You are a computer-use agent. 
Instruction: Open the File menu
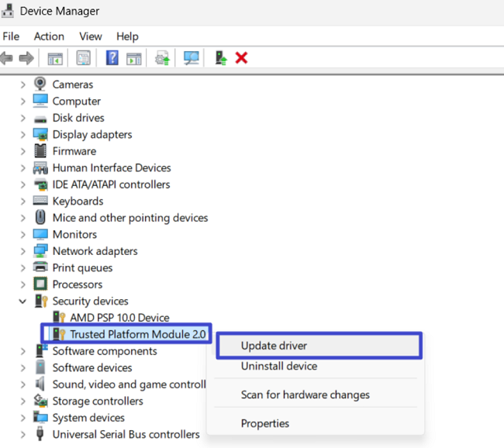click(11, 36)
